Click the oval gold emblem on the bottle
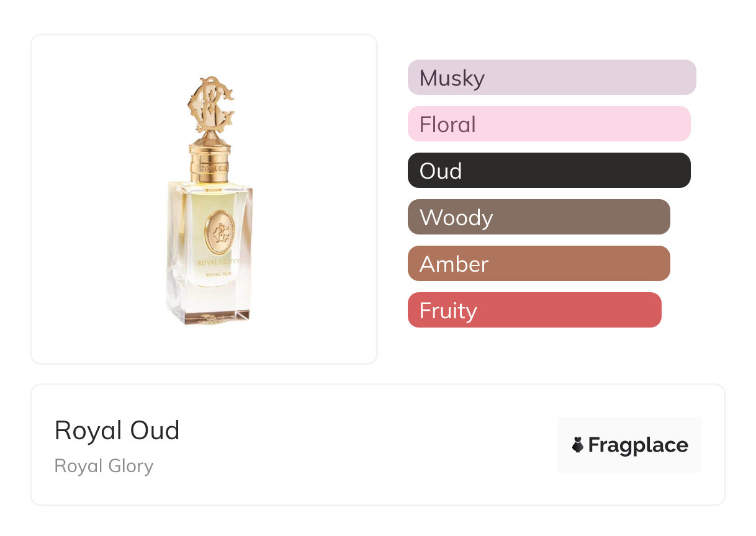 [x=220, y=233]
